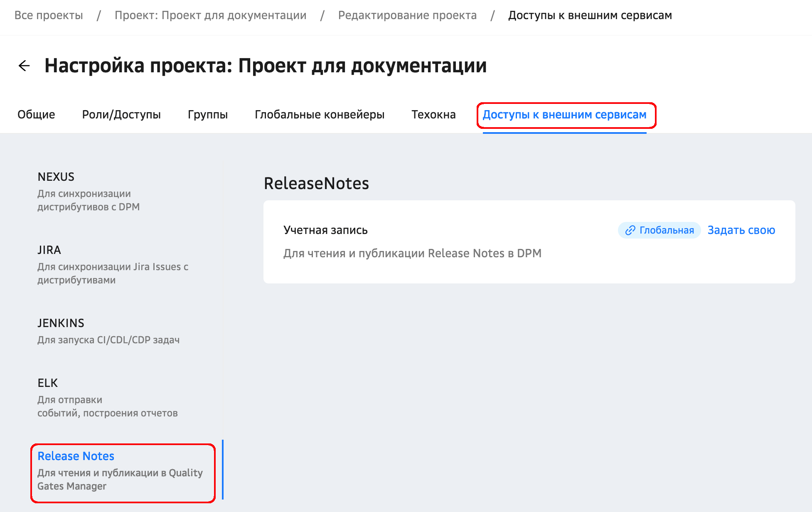Open the Общие tab
The width and height of the screenshot is (812, 512).
pos(36,115)
